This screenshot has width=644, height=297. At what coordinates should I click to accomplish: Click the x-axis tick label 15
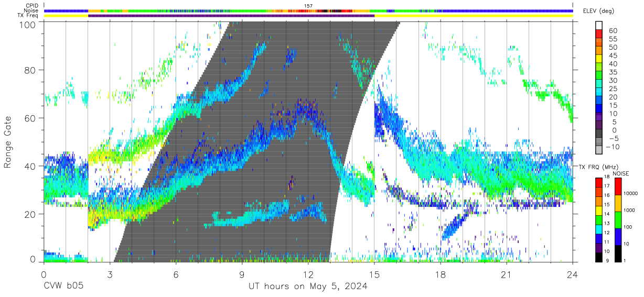tap(374, 274)
